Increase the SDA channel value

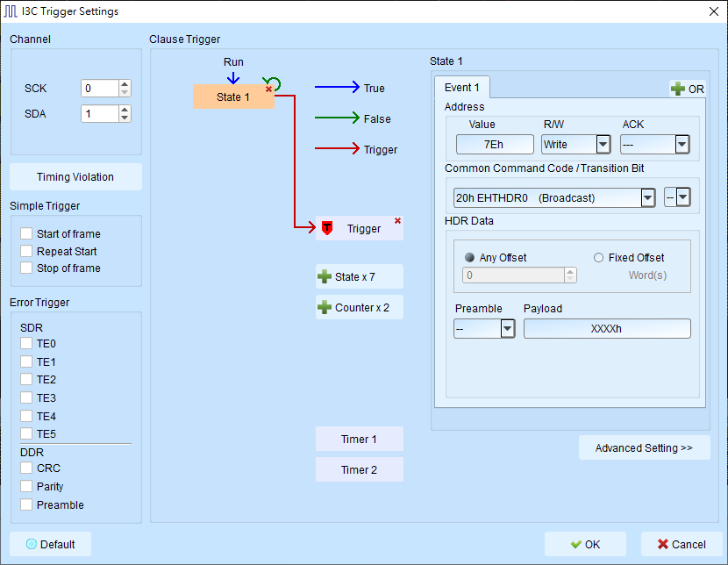(x=125, y=110)
